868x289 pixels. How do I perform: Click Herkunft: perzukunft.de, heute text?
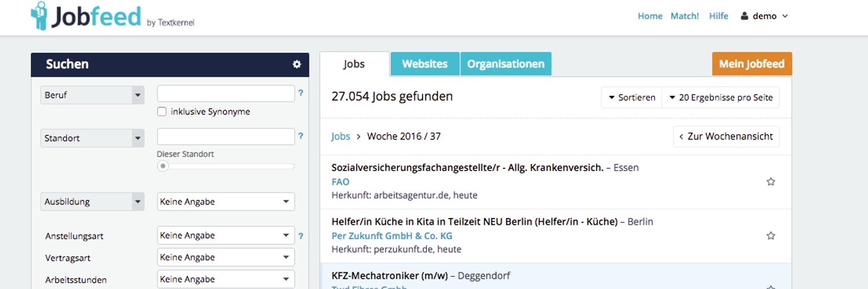[396, 250]
